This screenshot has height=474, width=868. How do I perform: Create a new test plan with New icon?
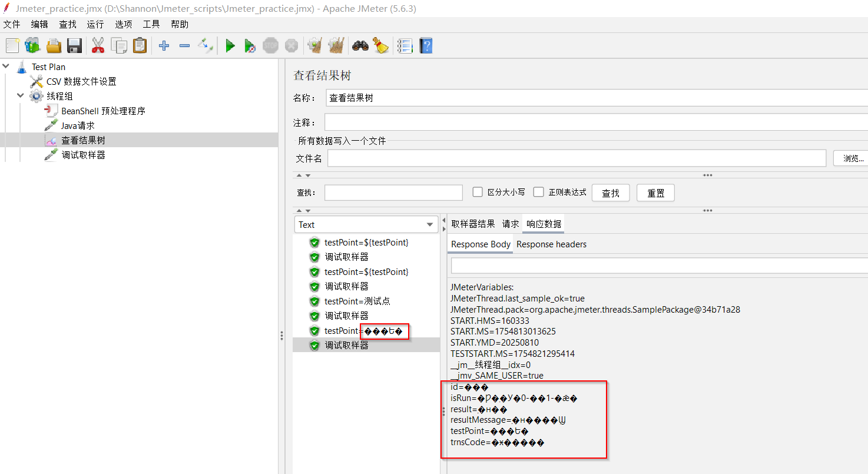click(12, 45)
